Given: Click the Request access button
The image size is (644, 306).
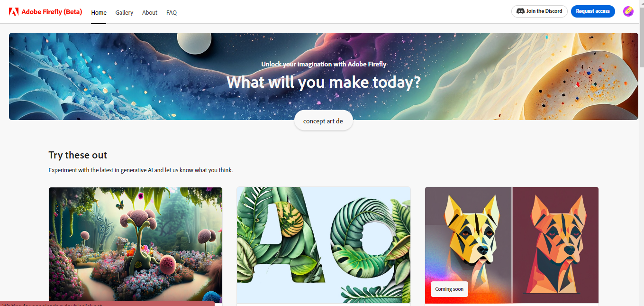Looking at the screenshot, I should (593, 11).
